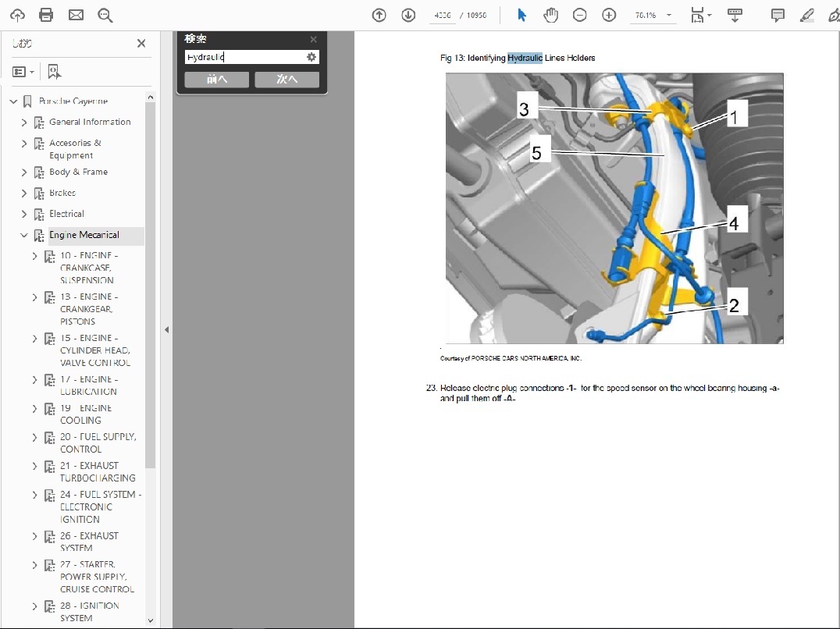Image resolution: width=840 pixels, height=629 pixels.
Task: Close the bookmarks panel
Action: point(141,44)
